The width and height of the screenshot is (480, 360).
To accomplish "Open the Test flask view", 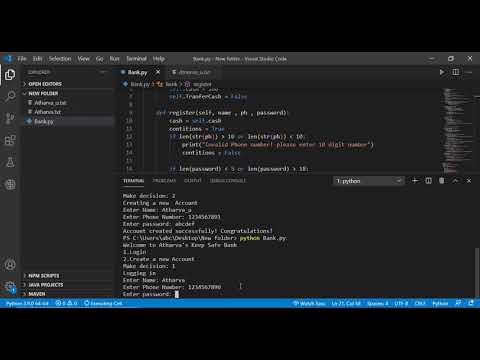I will tap(10, 162).
